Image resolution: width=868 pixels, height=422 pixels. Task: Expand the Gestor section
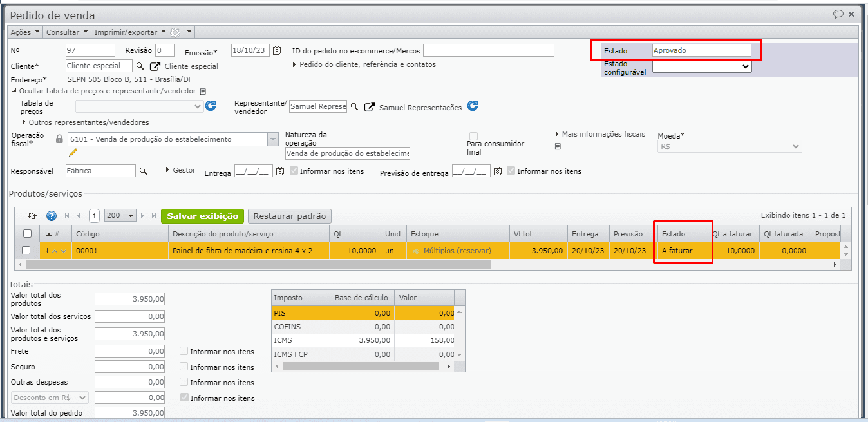tap(180, 170)
